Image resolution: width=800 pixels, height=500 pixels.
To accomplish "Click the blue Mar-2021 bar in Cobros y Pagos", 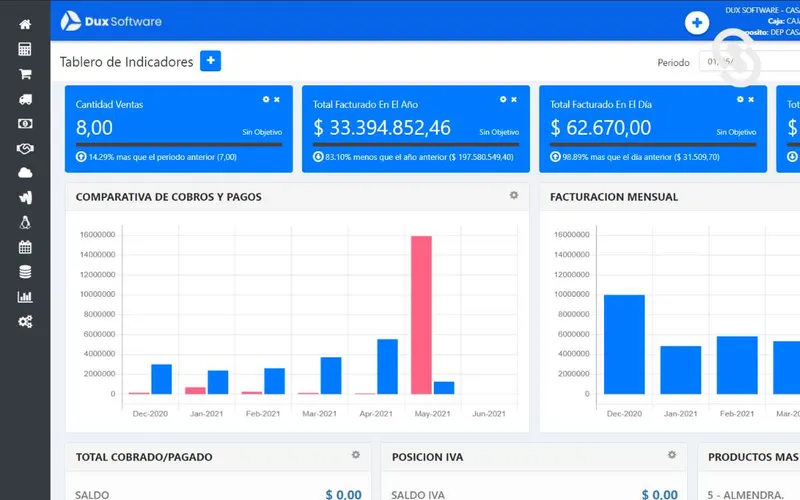I will pos(331,376).
